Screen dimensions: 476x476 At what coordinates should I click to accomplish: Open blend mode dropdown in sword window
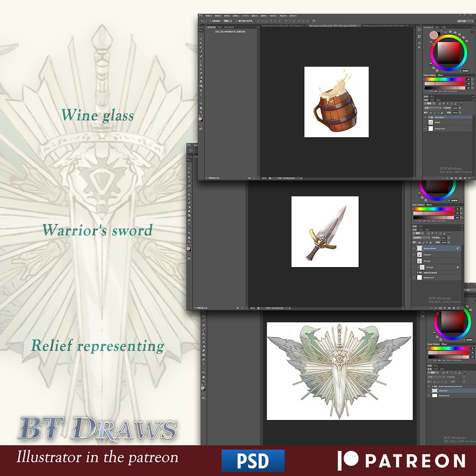pyautogui.click(x=422, y=238)
